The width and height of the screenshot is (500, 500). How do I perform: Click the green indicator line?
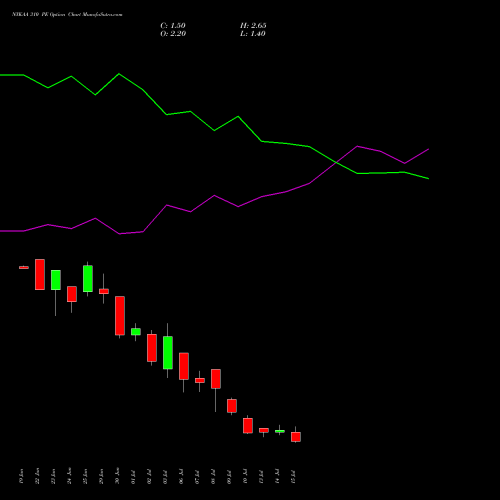(x=214, y=130)
